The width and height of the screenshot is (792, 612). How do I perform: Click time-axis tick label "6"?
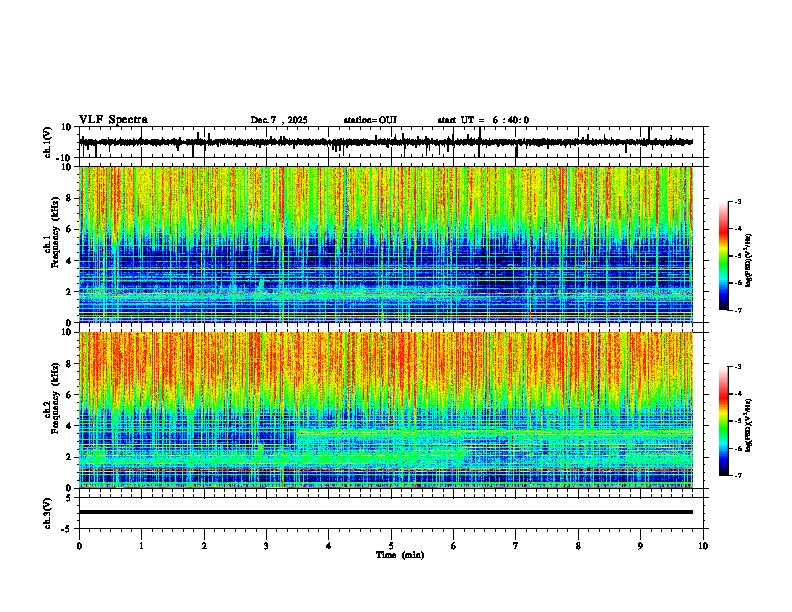tap(453, 546)
